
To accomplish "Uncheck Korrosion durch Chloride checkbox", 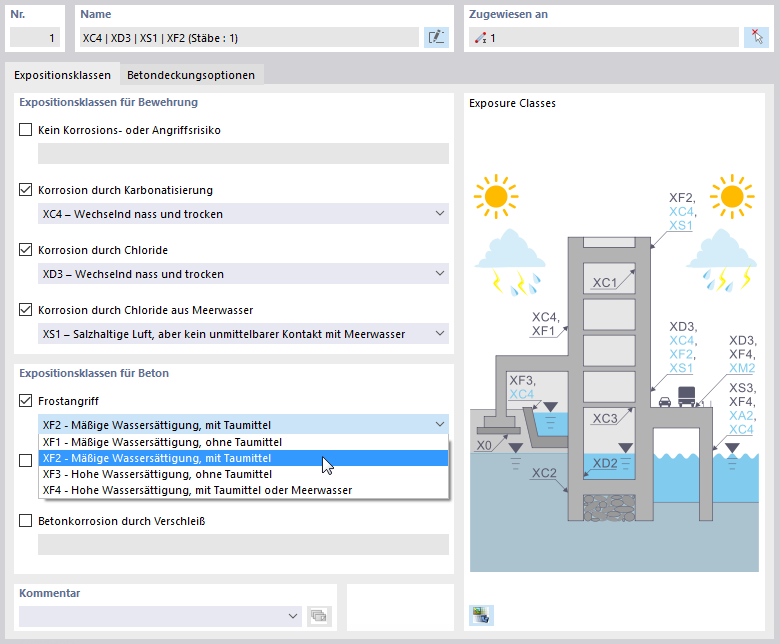I will [x=25, y=250].
